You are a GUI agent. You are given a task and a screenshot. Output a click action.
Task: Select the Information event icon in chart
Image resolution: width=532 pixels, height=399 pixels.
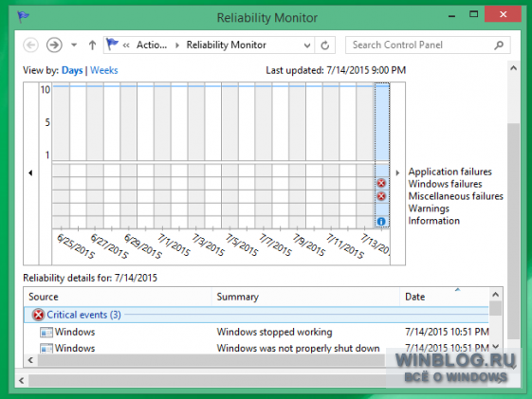[381, 222]
